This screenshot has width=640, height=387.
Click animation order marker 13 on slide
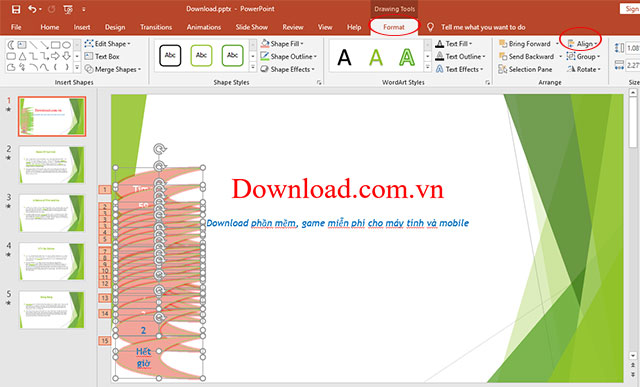point(104,298)
